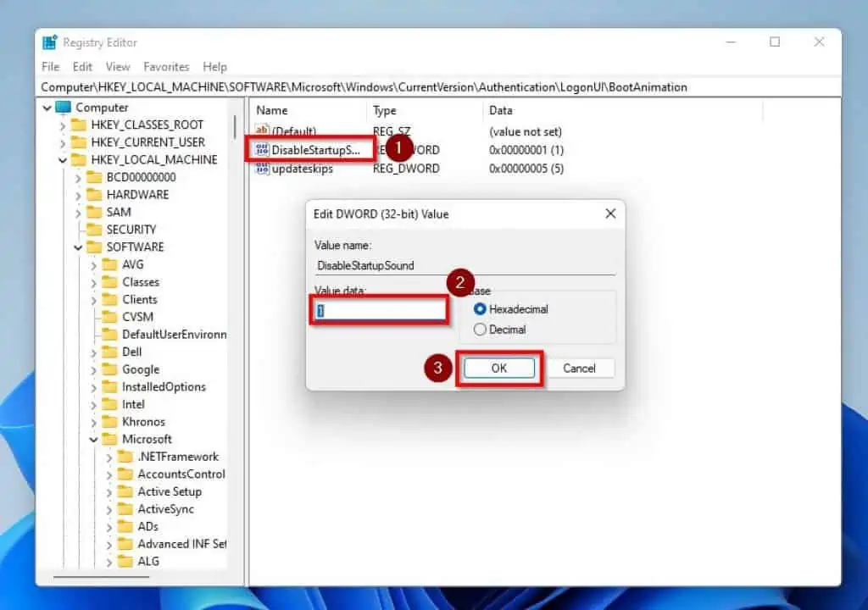The image size is (868, 610).
Task: Click the ActiveSync folder icon
Action: (125, 509)
